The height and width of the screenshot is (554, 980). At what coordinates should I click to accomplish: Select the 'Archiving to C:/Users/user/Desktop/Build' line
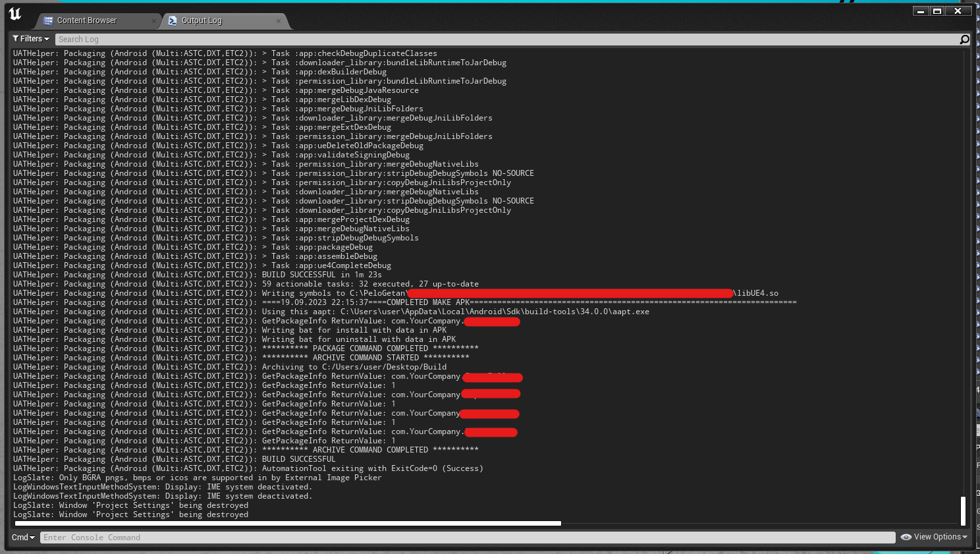tap(354, 367)
